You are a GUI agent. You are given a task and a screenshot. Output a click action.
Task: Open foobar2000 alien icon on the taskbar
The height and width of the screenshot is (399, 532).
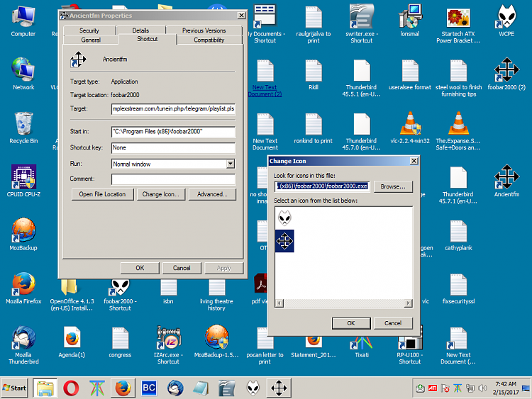tap(253, 388)
